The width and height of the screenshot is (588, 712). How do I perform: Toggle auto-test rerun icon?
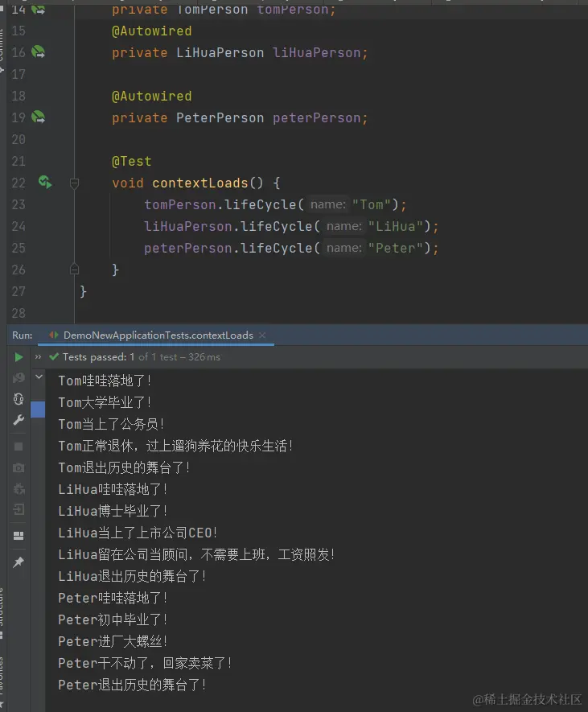19,399
